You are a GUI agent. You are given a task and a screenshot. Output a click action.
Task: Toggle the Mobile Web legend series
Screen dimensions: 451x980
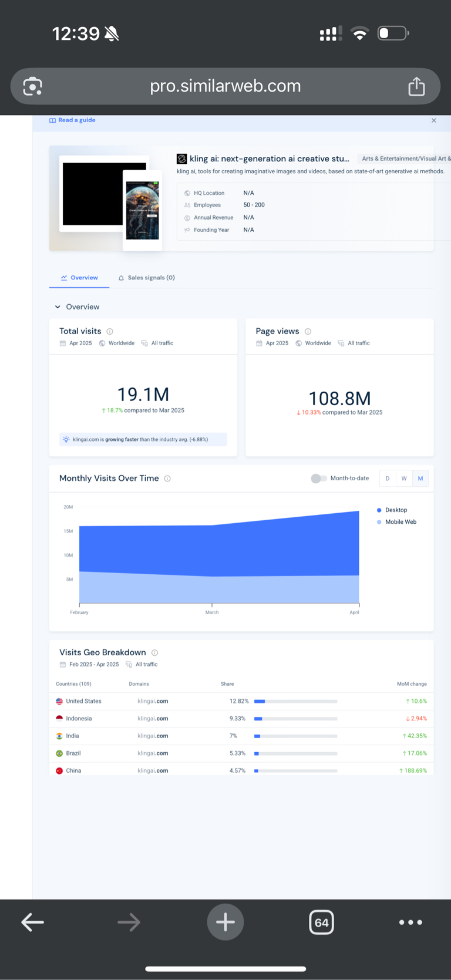(397, 522)
